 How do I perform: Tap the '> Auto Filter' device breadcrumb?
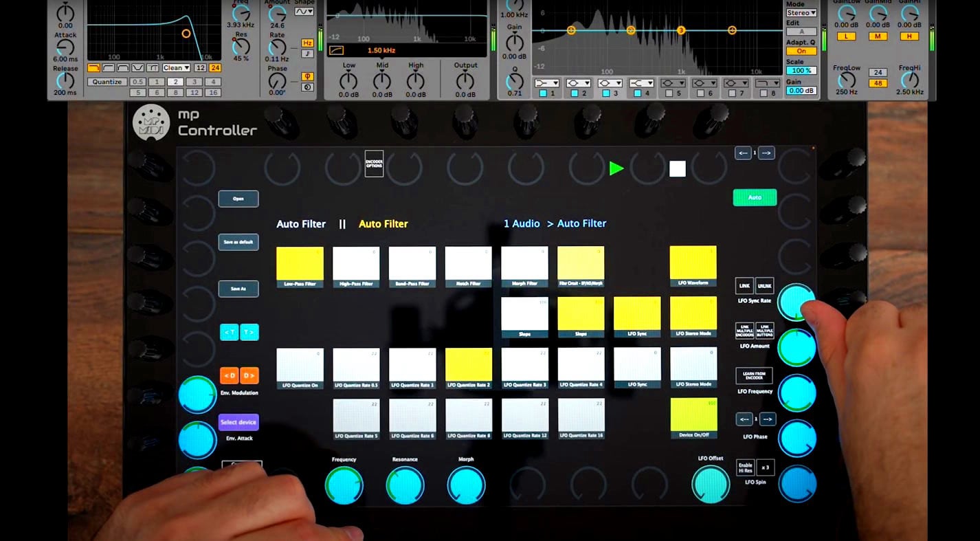(x=577, y=223)
